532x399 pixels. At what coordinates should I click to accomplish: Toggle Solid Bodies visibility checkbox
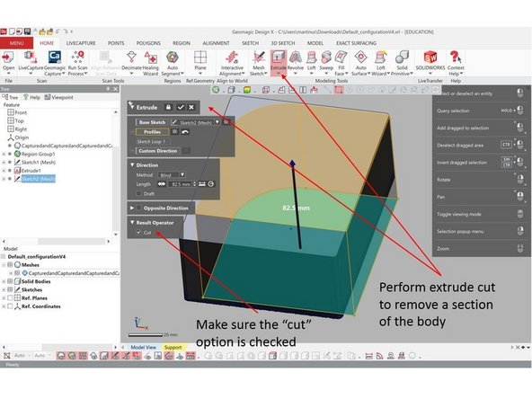point(10,281)
